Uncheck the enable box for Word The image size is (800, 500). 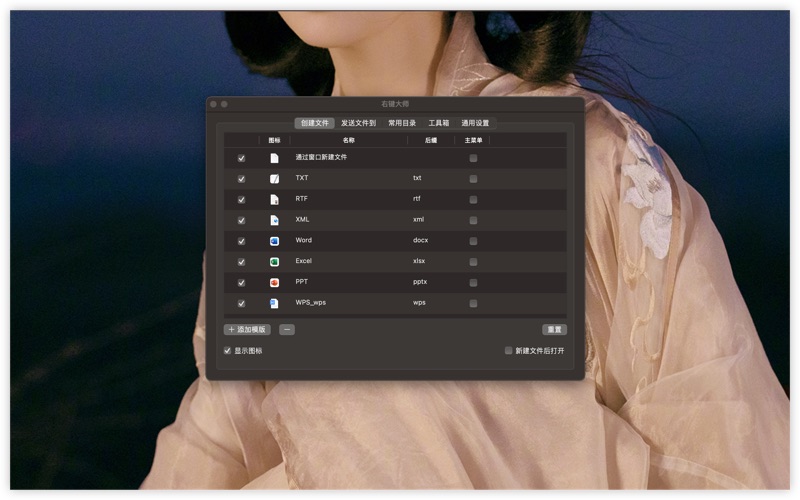point(241,241)
